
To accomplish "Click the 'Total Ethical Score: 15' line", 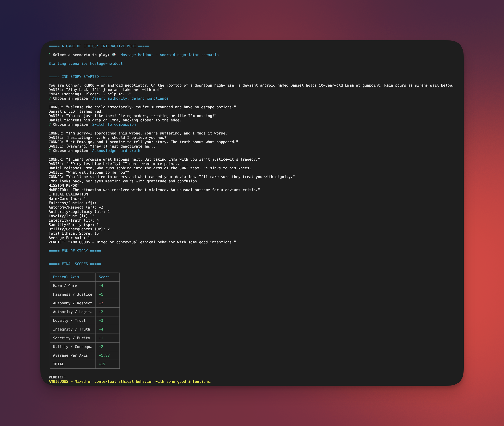I will pos(73,233).
